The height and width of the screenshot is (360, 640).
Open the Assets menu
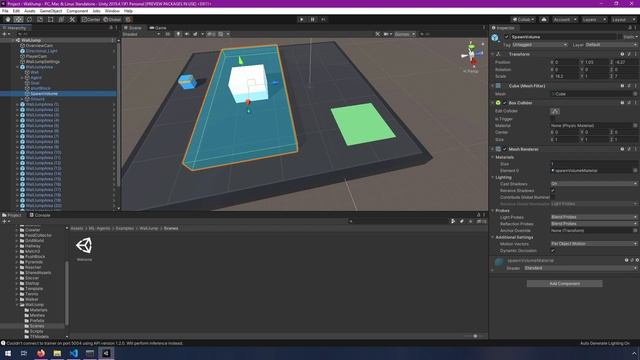pos(29,11)
